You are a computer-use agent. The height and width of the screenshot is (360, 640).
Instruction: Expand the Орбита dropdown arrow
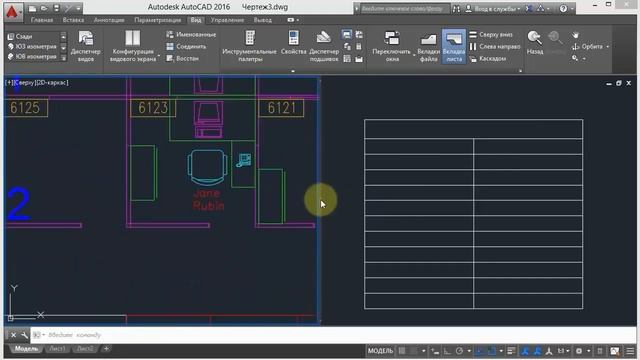607,47
